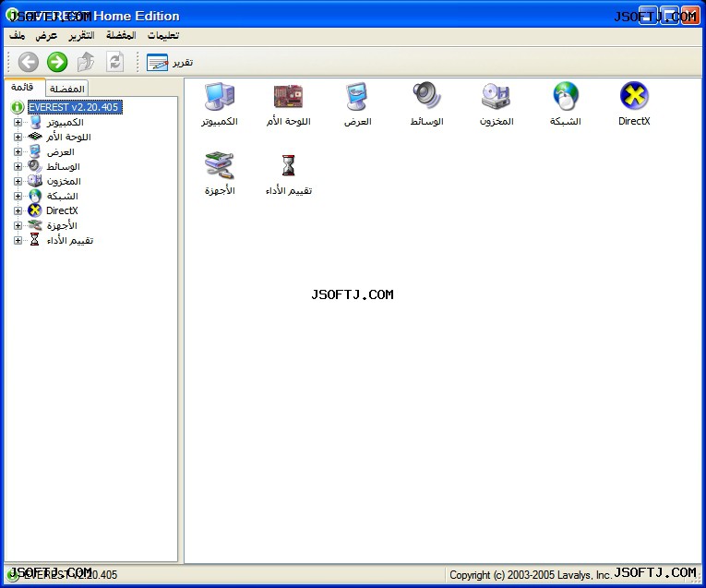Select the تقييم الأداء label in tree
The image size is (706, 588).
tap(70, 240)
